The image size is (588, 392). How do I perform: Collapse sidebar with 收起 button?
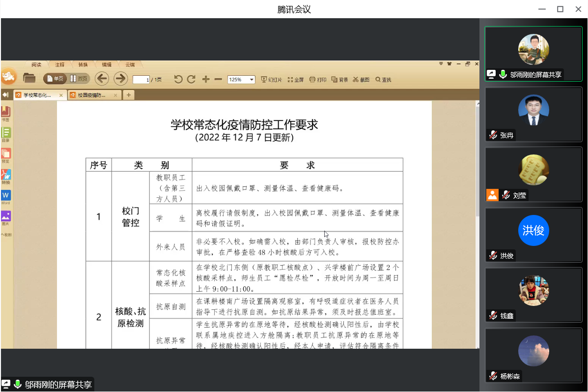pos(6,235)
